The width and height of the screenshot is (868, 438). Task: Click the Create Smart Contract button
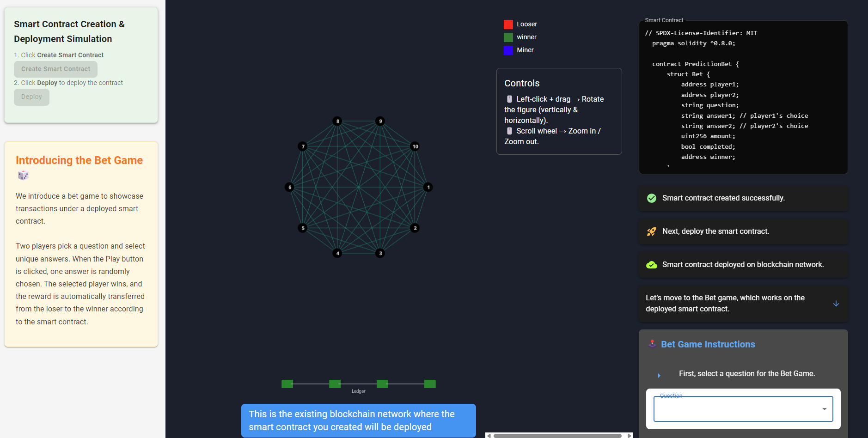[x=55, y=69]
